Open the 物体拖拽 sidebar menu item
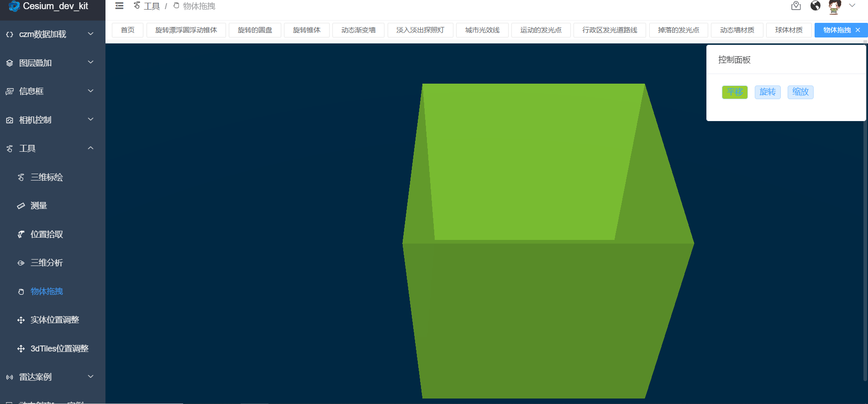Screen dimensions: 868x404 (x=53, y=292)
